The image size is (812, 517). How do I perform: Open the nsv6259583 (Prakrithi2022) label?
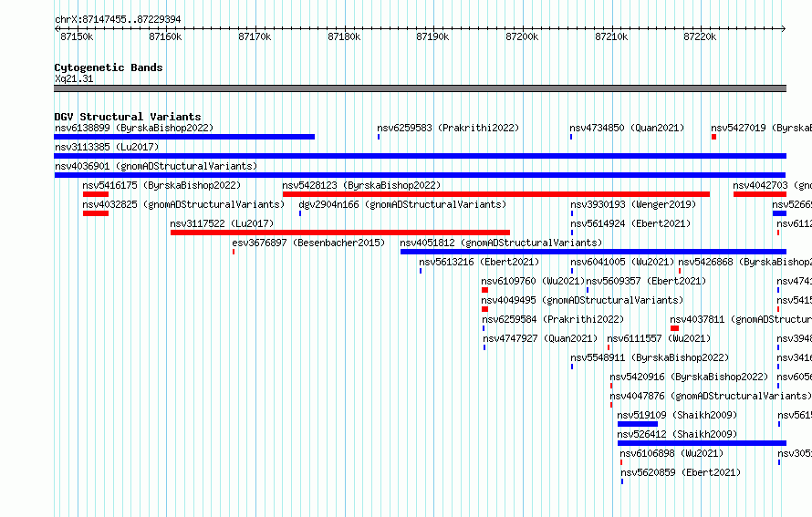448,128
